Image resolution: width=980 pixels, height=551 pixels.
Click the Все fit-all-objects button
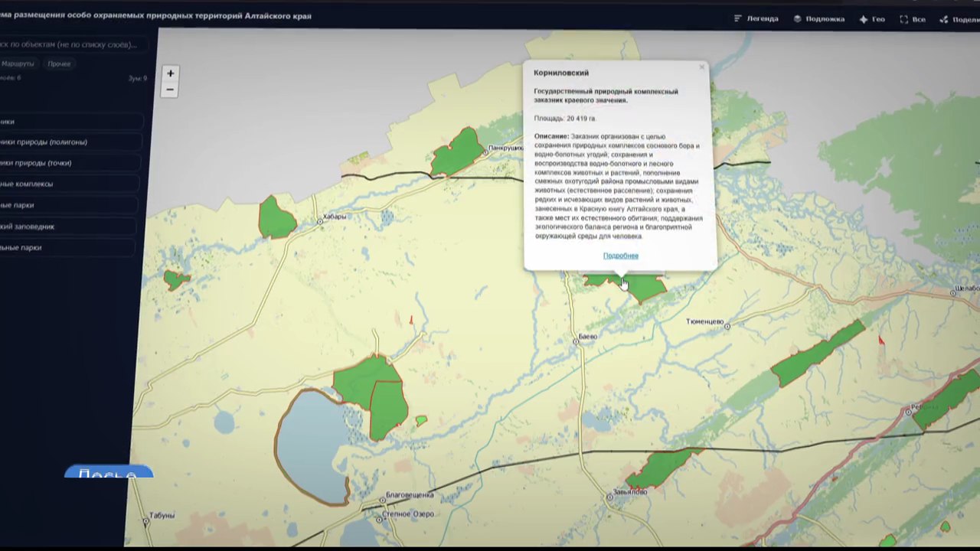point(913,19)
